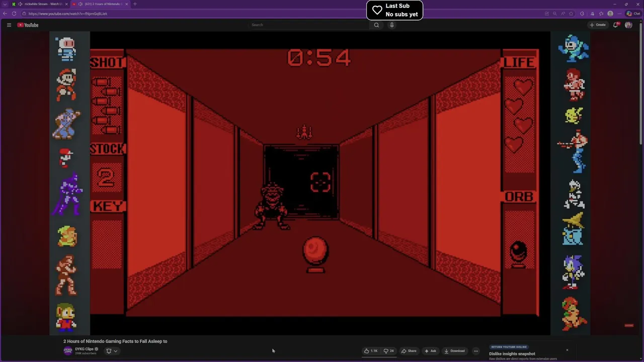Open the tab search dropdown arrow

(5, 4)
